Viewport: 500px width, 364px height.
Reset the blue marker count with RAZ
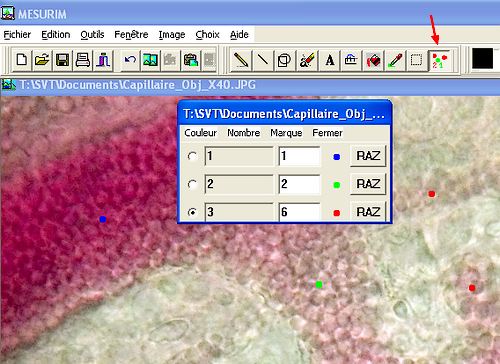pos(368,156)
